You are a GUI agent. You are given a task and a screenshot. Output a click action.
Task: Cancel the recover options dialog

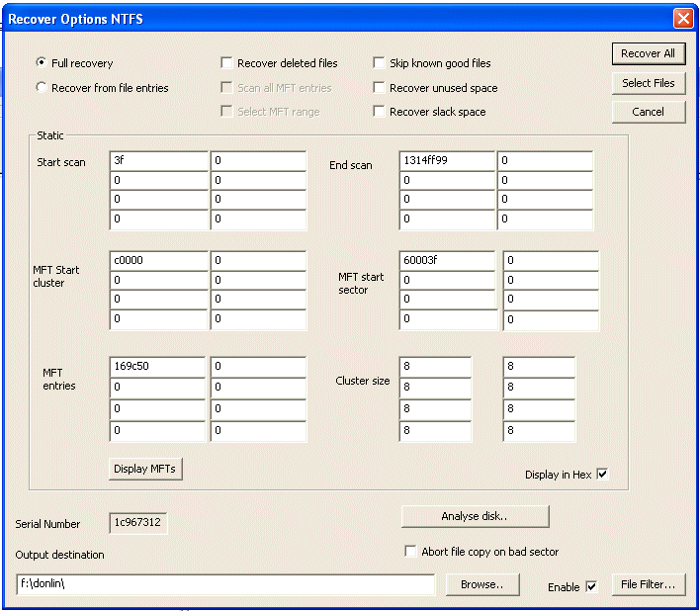coord(648,112)
